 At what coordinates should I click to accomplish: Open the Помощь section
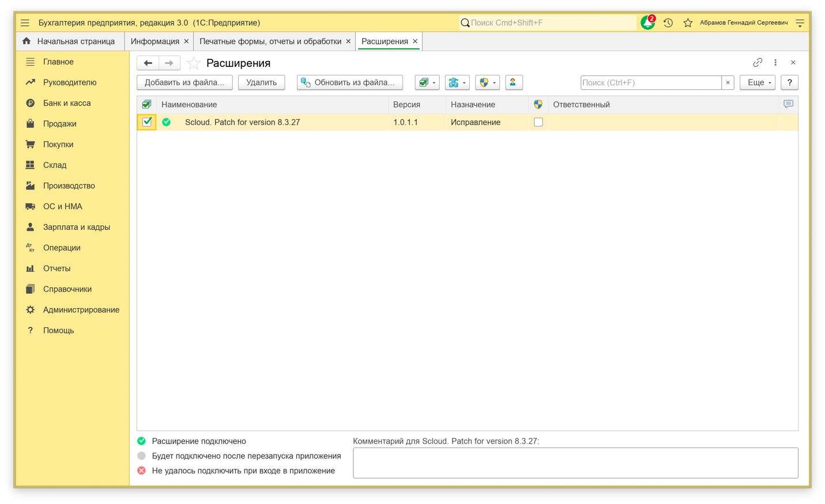[x=58, y=331]
